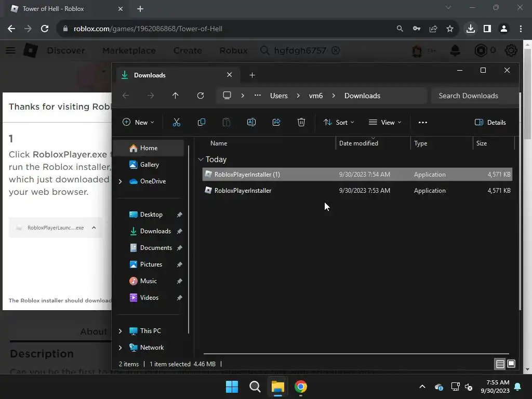The image size is (532, 399).
Task: Open the Sort dropdown menu
Action: pyautogui.click(x=339, y=123)
